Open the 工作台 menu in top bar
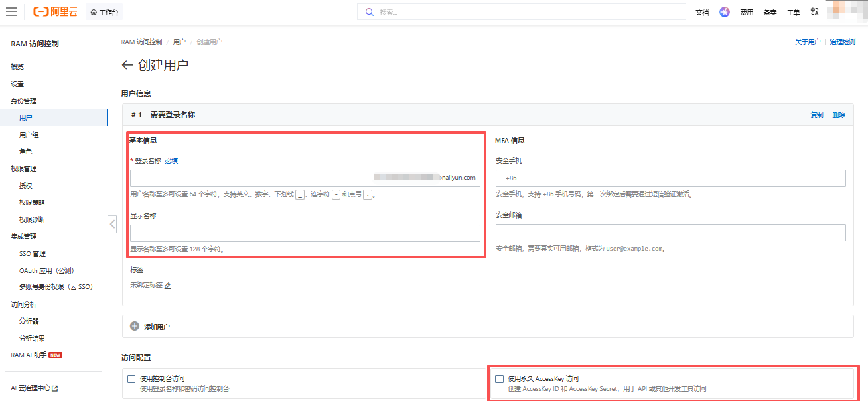 pyautogui.click(x=104, y=12)
